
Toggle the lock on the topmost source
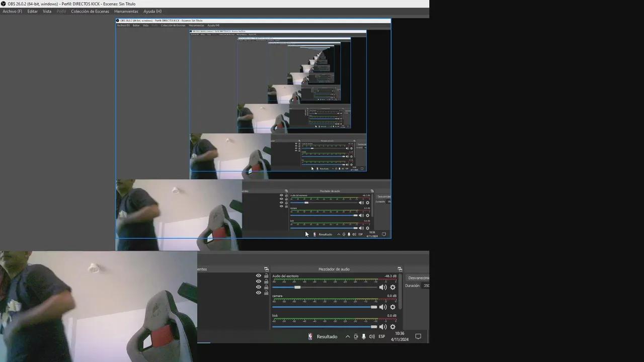(266, 276)
